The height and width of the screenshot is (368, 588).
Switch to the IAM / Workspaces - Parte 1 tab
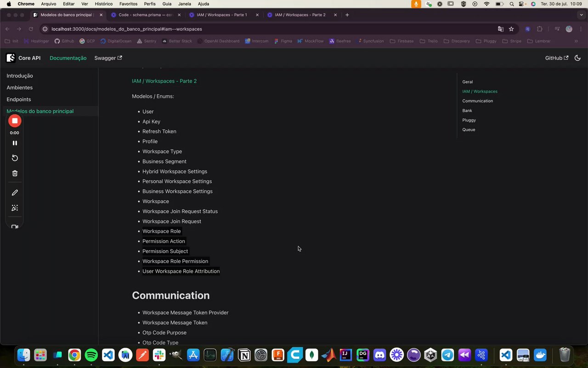(x=222, y=15)
